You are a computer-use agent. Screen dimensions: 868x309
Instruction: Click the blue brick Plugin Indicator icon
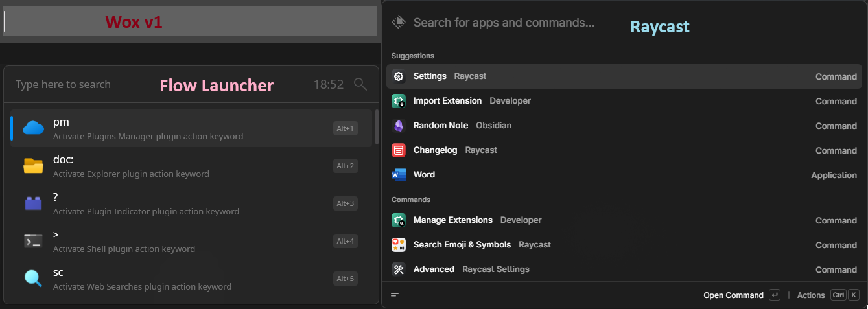tap(33, 203)
